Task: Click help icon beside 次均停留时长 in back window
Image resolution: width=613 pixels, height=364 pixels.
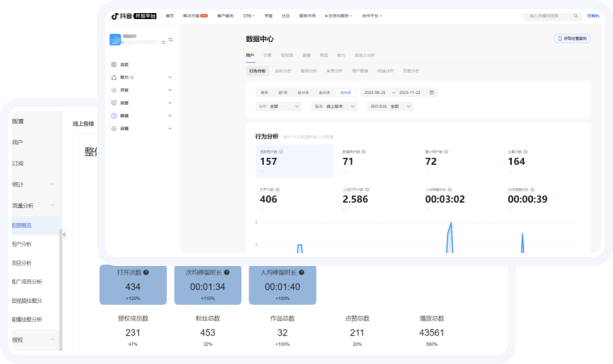Action: pos(227,273)
